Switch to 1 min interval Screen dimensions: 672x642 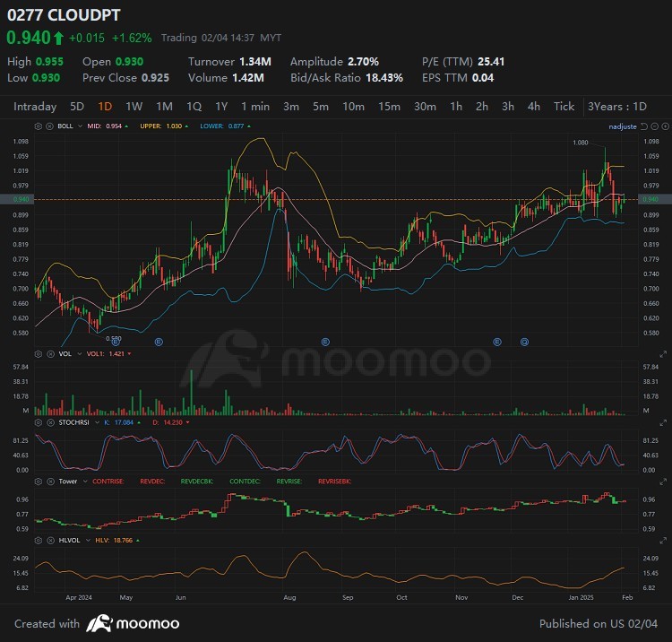255,107
